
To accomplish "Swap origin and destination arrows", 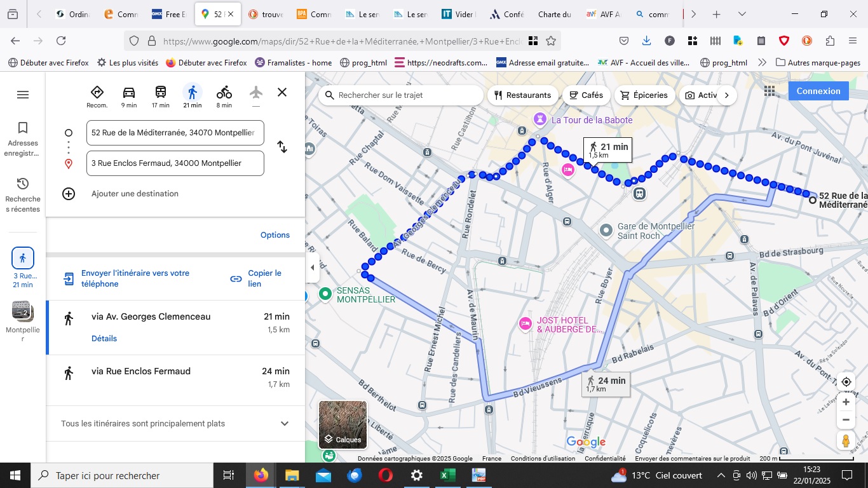I will [x=282, y=147].
